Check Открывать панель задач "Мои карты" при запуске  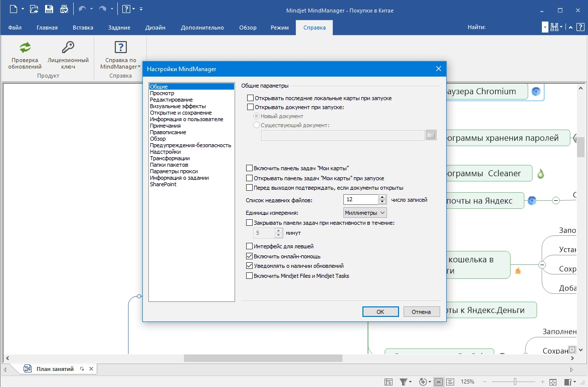[x=249, y=178]
